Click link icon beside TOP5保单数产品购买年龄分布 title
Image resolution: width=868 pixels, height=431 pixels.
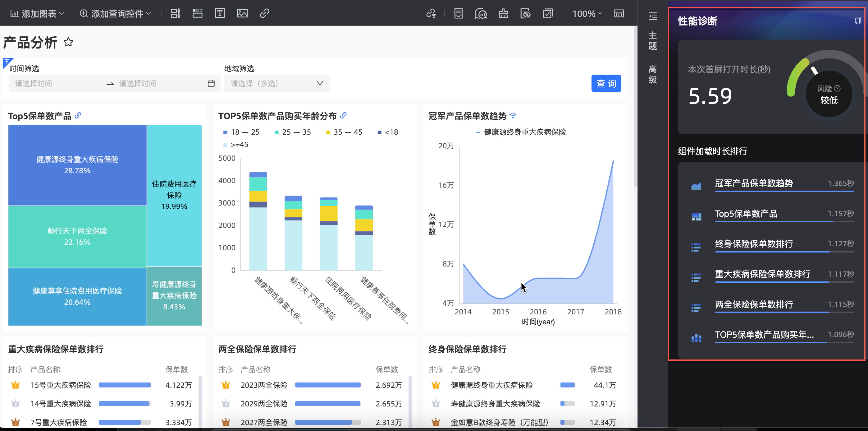coord(343,116)
